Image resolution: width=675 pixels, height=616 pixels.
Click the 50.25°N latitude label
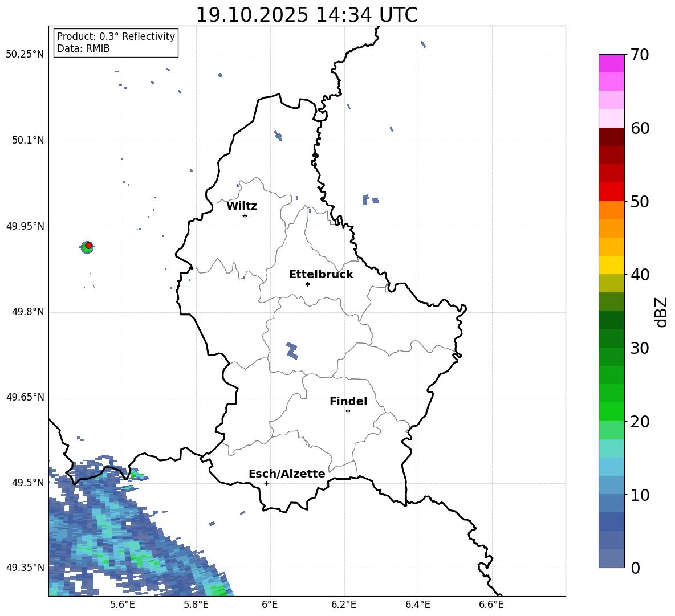[x=25, y=55]
